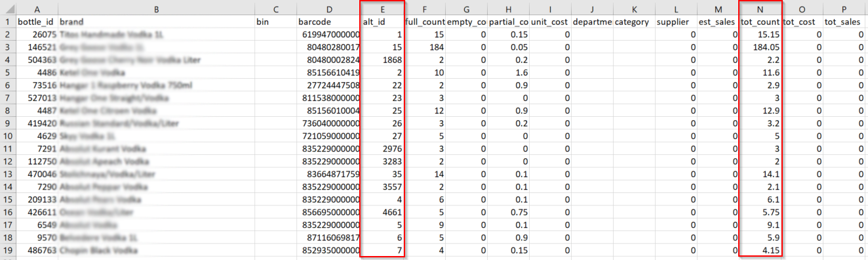The height and width of the screenshot is (260, 868).
Task: Select barcode cell 852935000000
Action: [x=328, y=250]
